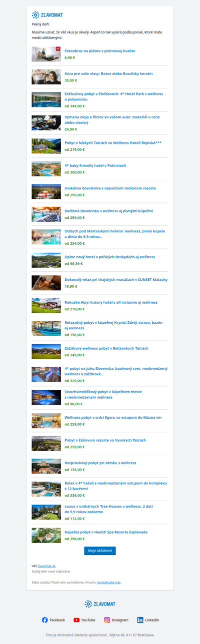
Task: Open the YouTube icon in footer
Action: pos(76,620)
